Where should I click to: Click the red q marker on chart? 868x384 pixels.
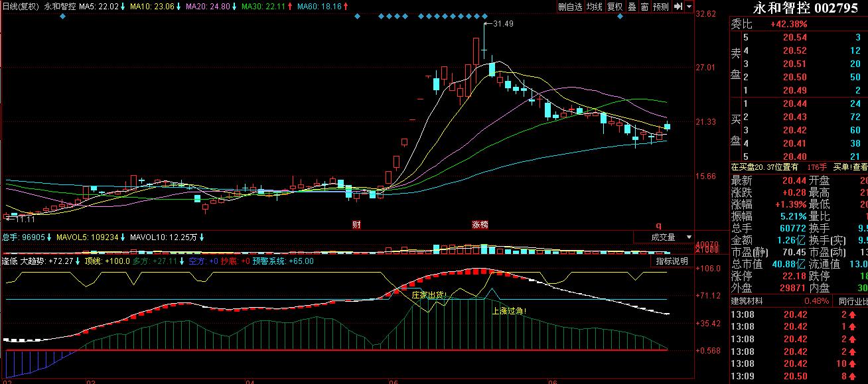(659, 225)
